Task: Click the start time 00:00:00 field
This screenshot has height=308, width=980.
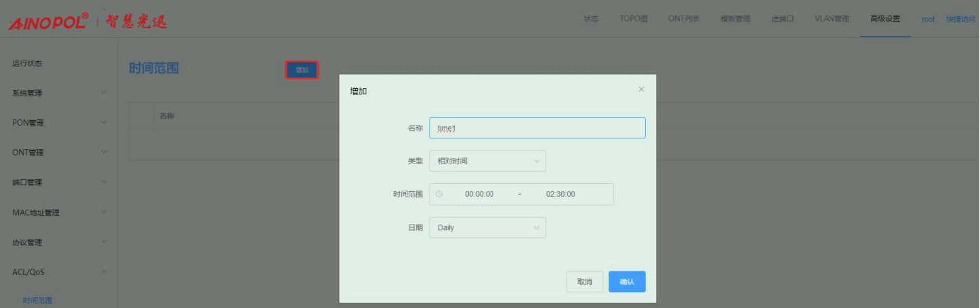Action: click(x=479, y=194)
